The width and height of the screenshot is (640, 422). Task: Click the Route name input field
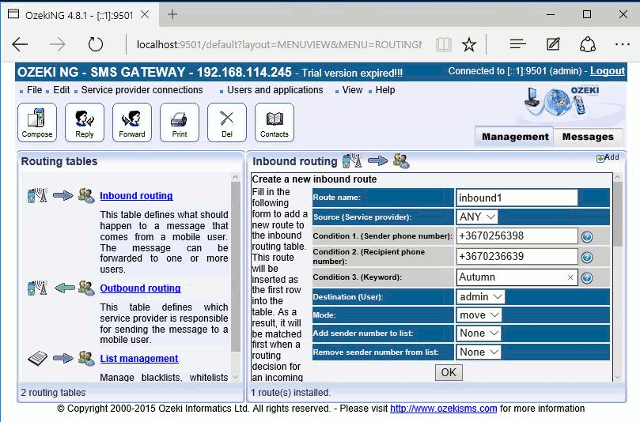[517, 198]
